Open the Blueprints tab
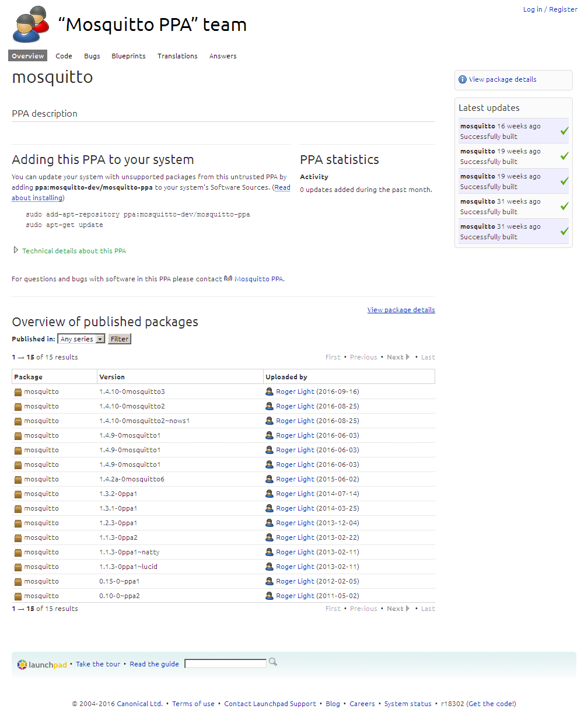This screenshot has height=716, width=588. [x=129, y=56]
